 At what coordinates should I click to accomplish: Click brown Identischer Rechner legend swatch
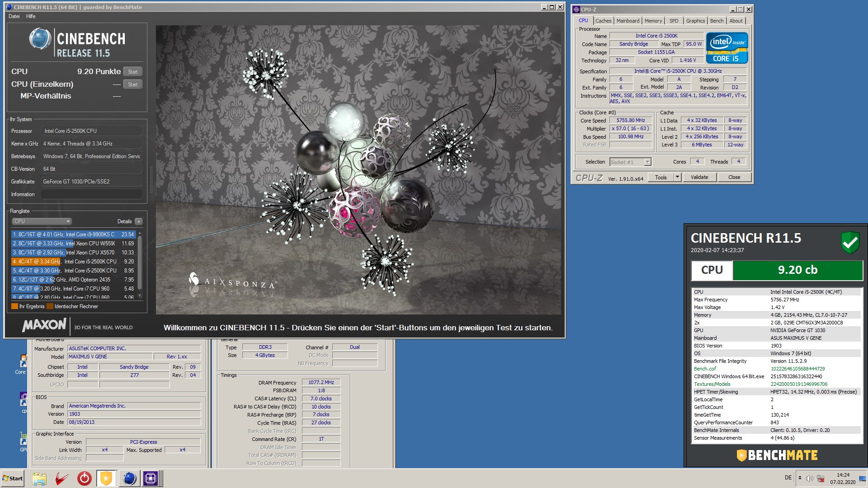click(x=50, y=306)
